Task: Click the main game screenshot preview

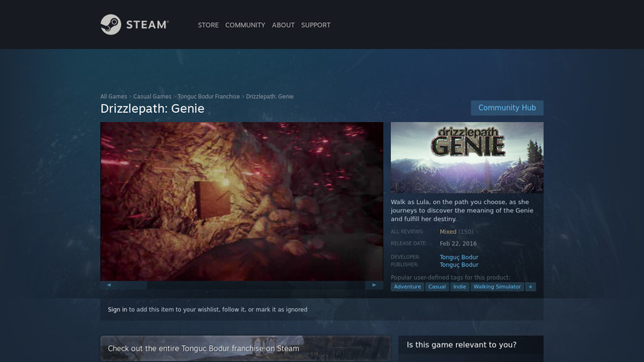Action: pyautogui.click(x=242, y=202)
